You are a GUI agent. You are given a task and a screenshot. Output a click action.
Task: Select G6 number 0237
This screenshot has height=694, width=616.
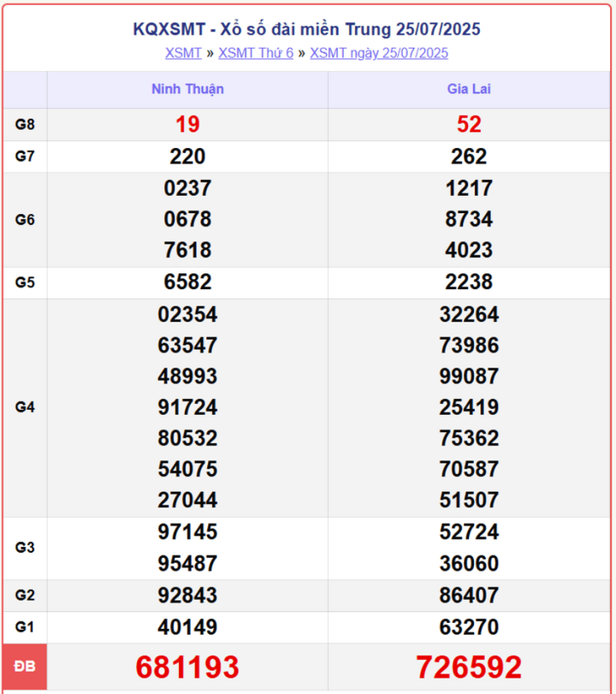coord(187,188)
